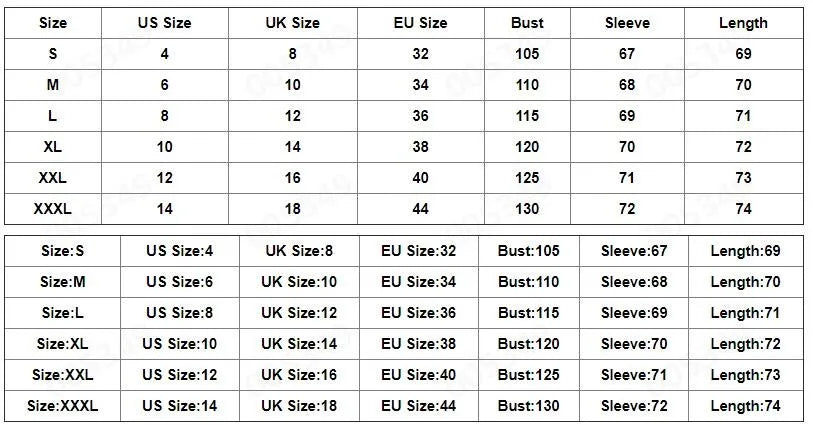Select the "Length:74" cell
The image size is (813, 425).
[x=745, y=406]
